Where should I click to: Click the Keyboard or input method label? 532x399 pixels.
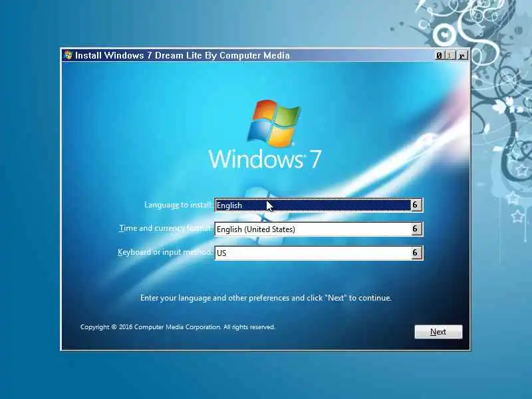pos(165,252)
